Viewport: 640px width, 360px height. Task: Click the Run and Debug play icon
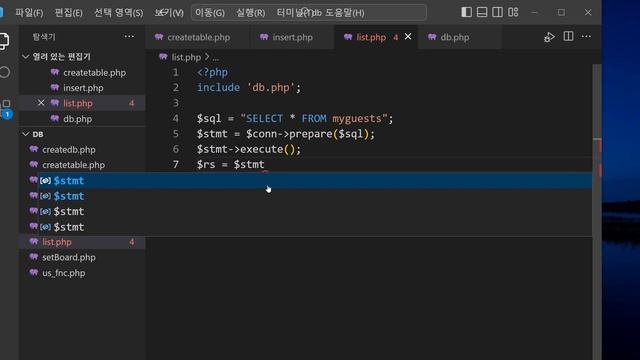pyautogui.click(x=549, y=37)
